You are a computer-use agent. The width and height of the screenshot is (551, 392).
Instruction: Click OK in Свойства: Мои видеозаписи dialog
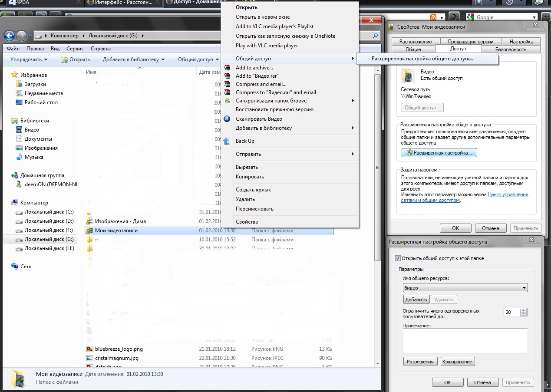pos(455,228)
